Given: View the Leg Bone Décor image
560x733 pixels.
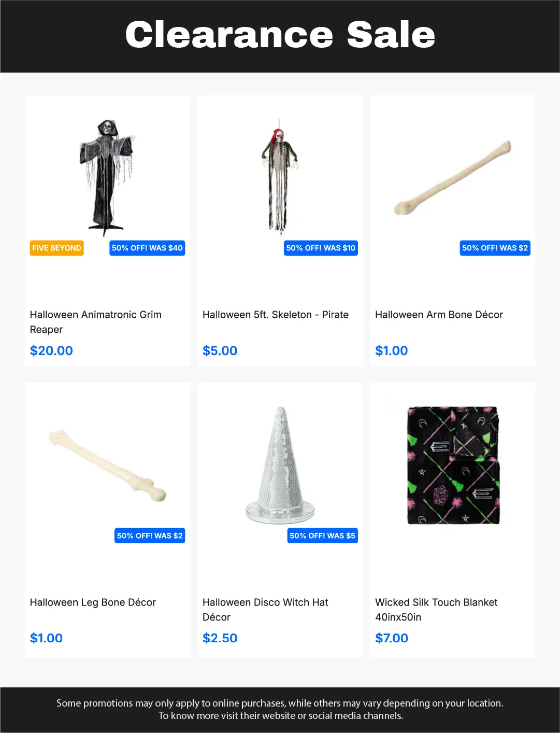Looking at the screenshot, I should coord(107,465).
